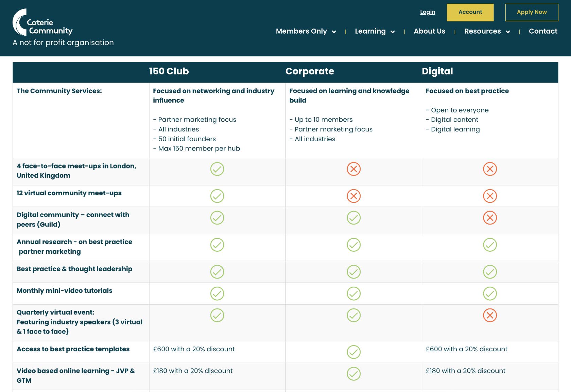Click the 150 Club checkmark for face-to-face meet-ups
Screen dimensions: 571x392
pyautogui.click(x=217, y=169)
